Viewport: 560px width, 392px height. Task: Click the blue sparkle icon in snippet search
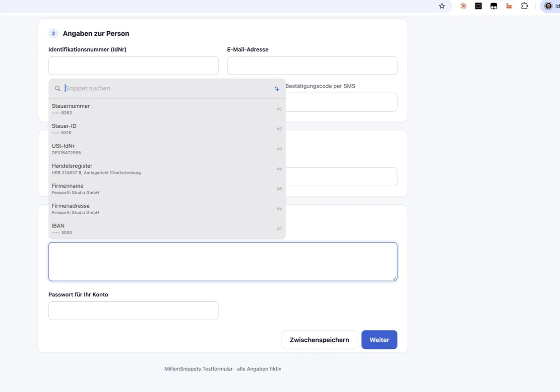277,88
